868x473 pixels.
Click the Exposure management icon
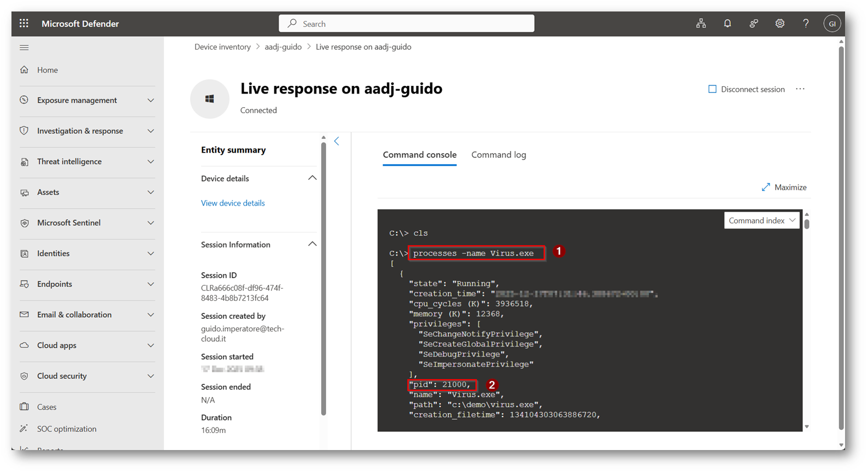[x=24, y=100]
